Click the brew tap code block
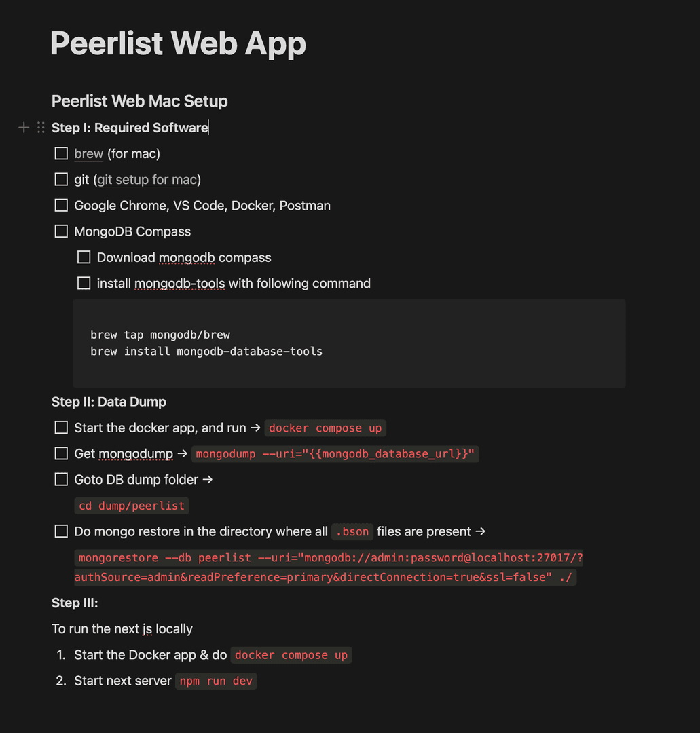Screen dimensions: 700x733 (x=349, y=343)
